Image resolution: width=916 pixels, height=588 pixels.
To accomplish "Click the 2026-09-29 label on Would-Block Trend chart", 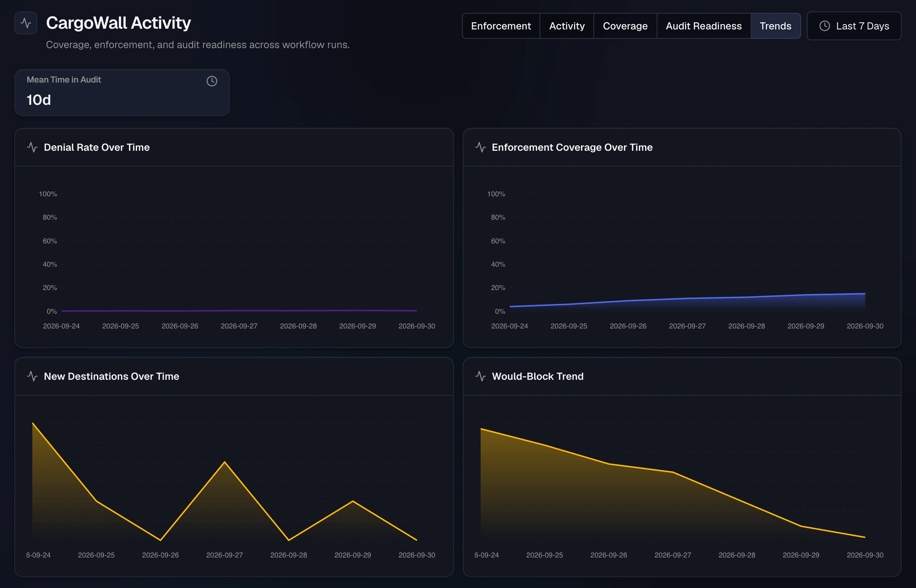I will pyautogui.click(x=801, y=555).
